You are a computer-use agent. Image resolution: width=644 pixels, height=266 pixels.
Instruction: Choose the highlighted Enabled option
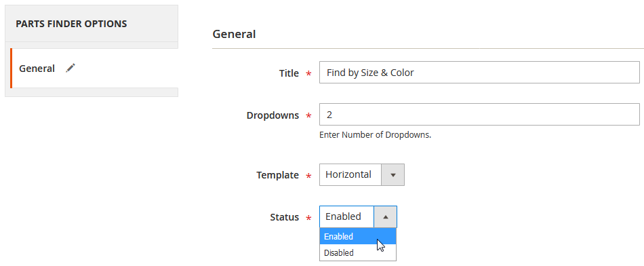[358, 236]
